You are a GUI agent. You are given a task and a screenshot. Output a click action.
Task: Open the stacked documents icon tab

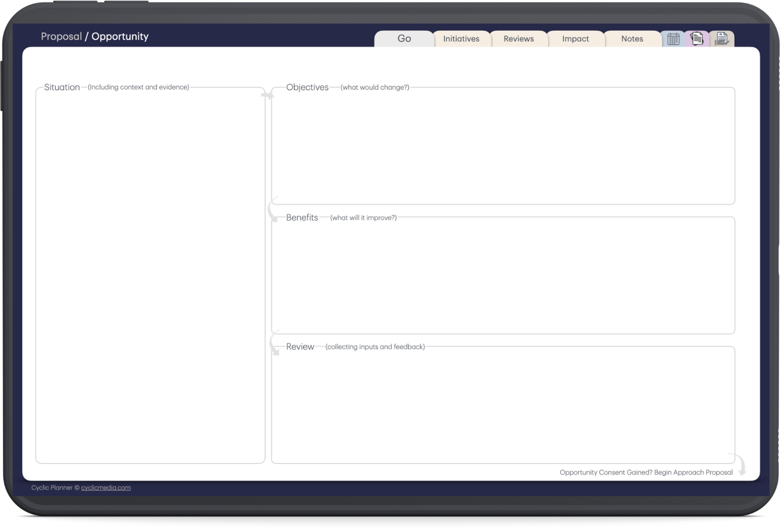click(x=697, y=38)
